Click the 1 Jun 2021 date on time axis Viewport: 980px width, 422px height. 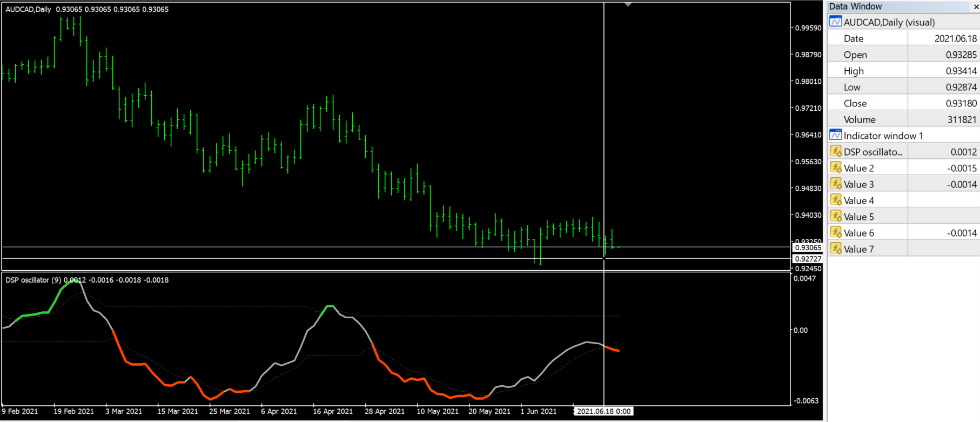(538, 411)
